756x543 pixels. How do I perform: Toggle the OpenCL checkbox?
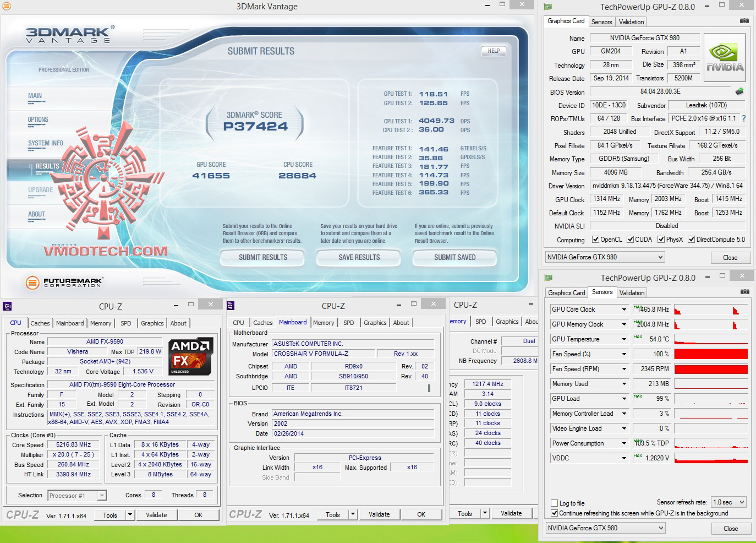click(x=595, y=240)
